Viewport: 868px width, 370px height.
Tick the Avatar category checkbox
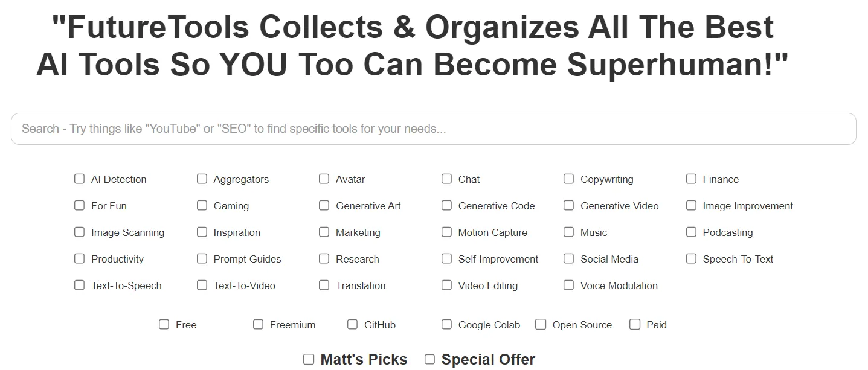click(324, 179)
